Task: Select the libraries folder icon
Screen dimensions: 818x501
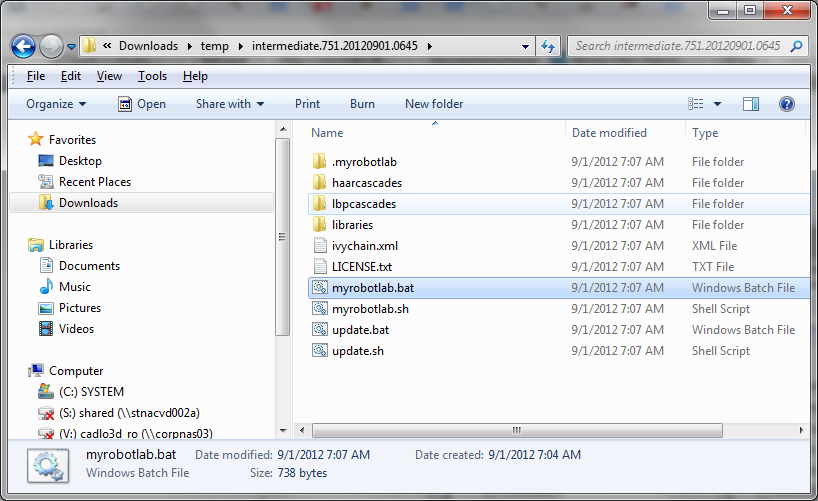Action: pyautogui.click(x=320, y=224)
